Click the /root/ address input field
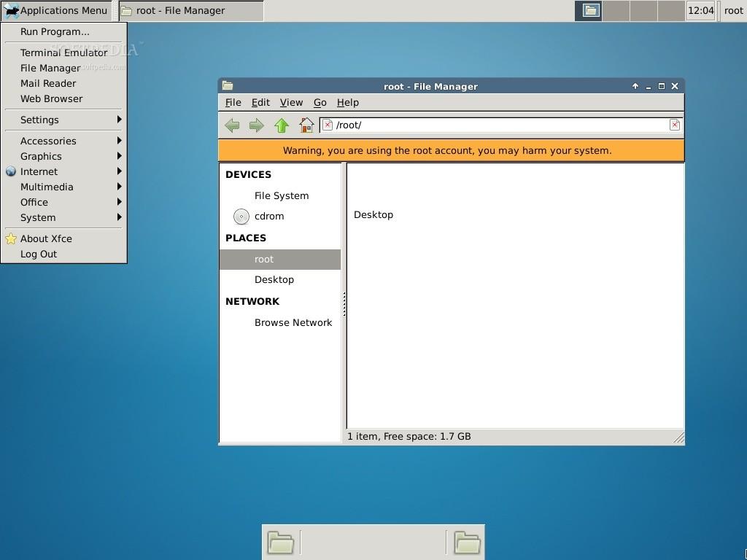Viewport: 747px width, 560px height. pyautogui.click(x=438, y=125)
